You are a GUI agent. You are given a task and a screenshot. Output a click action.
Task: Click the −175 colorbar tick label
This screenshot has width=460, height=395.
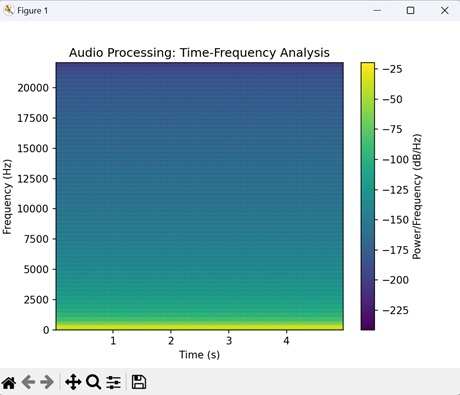coord(395,250)
